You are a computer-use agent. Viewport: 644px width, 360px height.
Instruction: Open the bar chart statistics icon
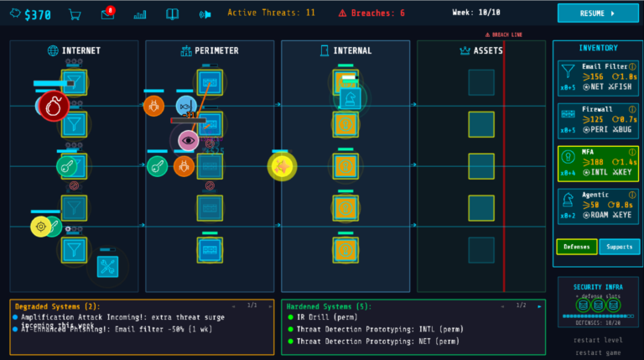(140, 15)
